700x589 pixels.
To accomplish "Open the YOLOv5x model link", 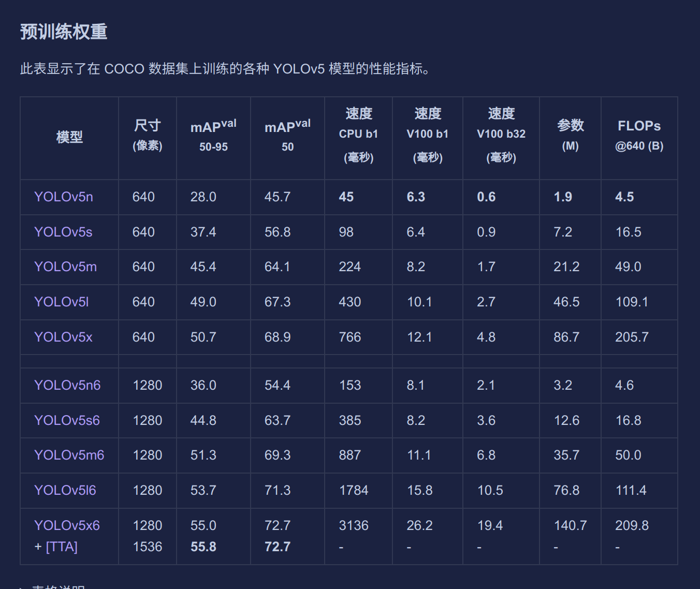I will (x=63, y=337).
